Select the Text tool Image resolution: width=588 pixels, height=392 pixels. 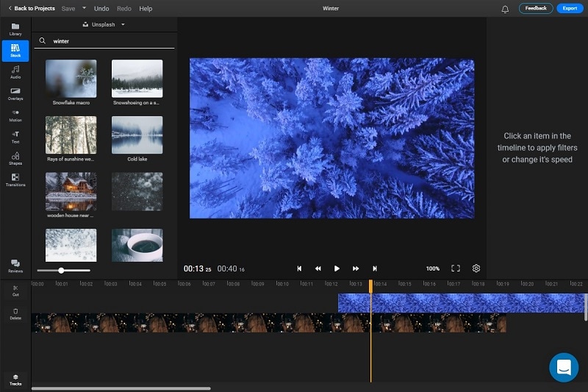point(15,137)
